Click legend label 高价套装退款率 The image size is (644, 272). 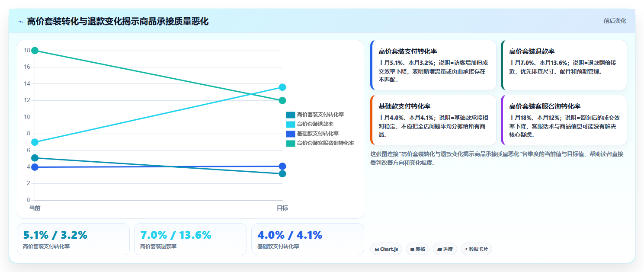315,124
